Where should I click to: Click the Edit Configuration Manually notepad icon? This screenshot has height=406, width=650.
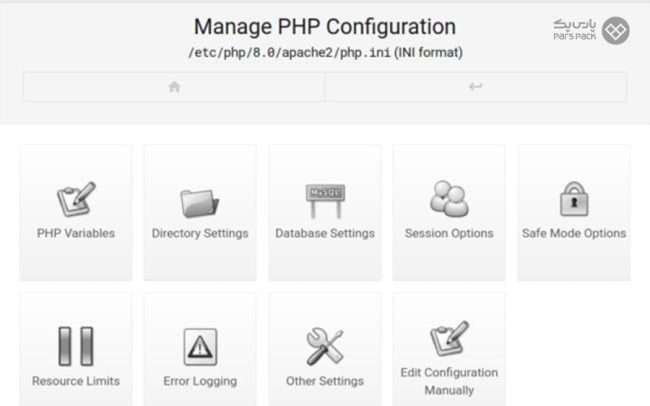449,339
